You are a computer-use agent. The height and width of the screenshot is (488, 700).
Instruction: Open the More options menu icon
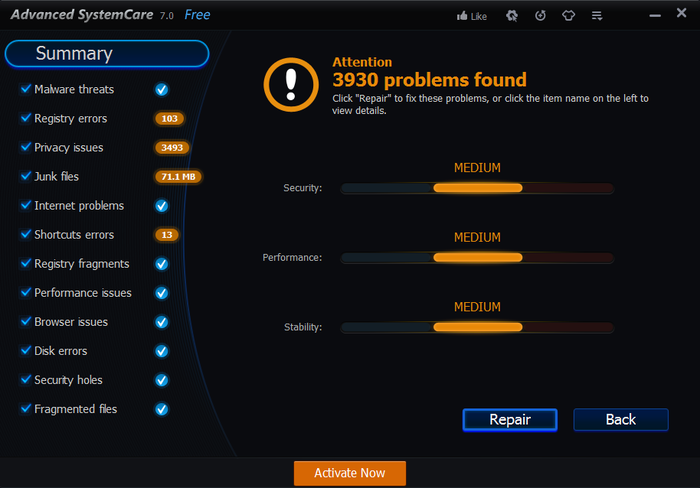pos(597,17)
